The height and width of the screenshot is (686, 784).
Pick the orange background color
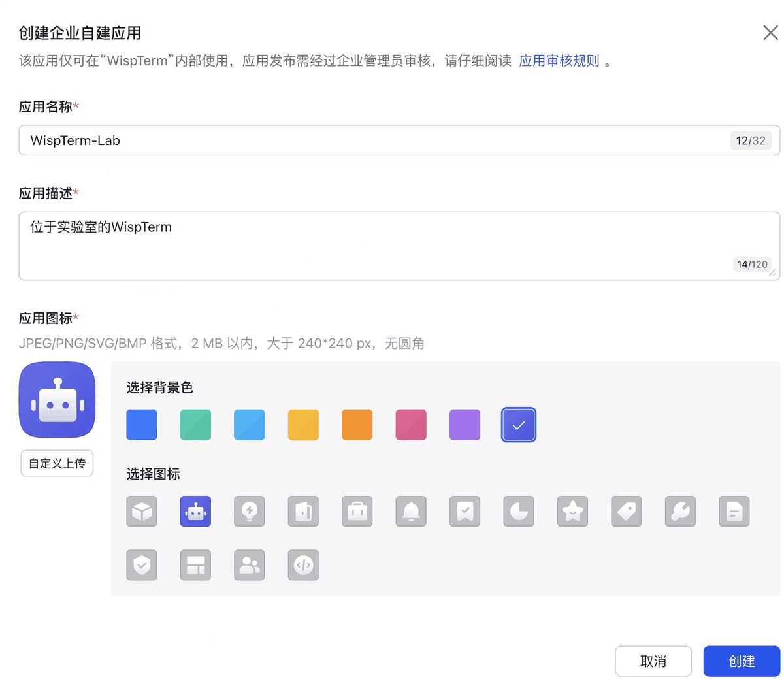(x=357, y=425)
